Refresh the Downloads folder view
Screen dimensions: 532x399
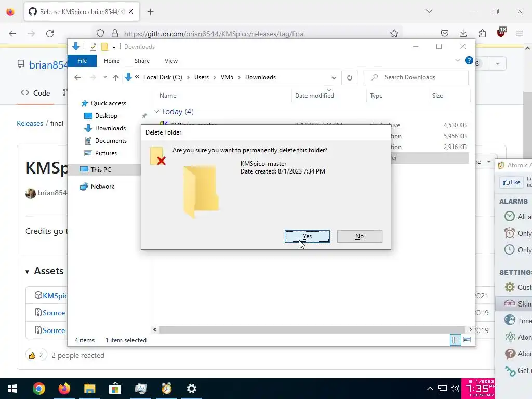[350, 78]
